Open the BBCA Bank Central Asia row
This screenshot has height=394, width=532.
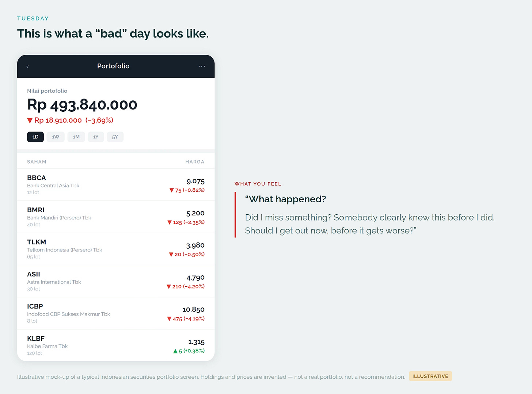(x=116, y=185)
